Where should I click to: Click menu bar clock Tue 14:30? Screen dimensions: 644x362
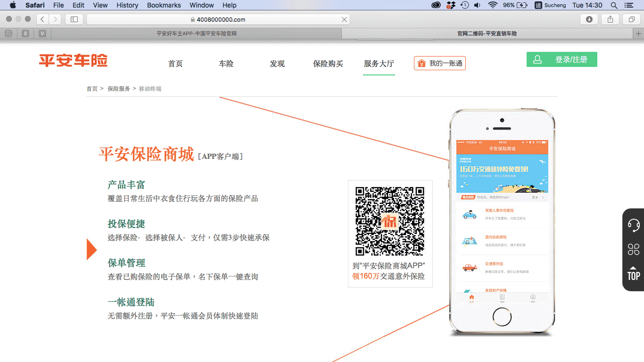[x=587, y=5]
